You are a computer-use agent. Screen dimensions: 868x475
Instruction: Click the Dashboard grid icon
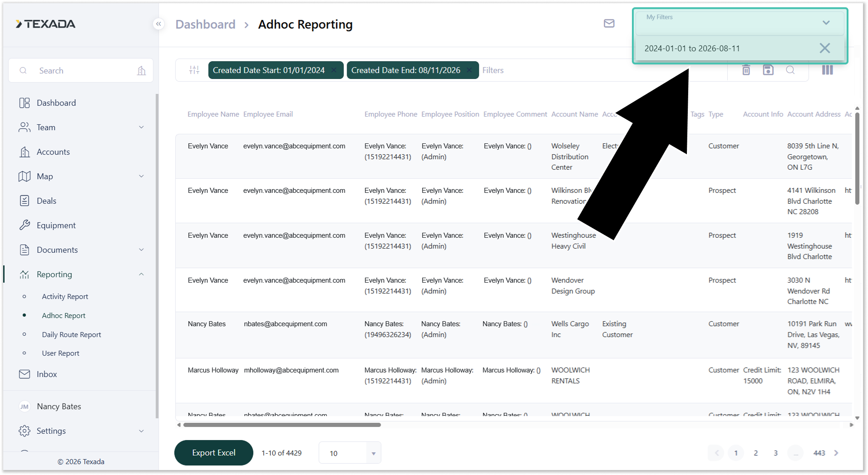(x=25, y=103)
